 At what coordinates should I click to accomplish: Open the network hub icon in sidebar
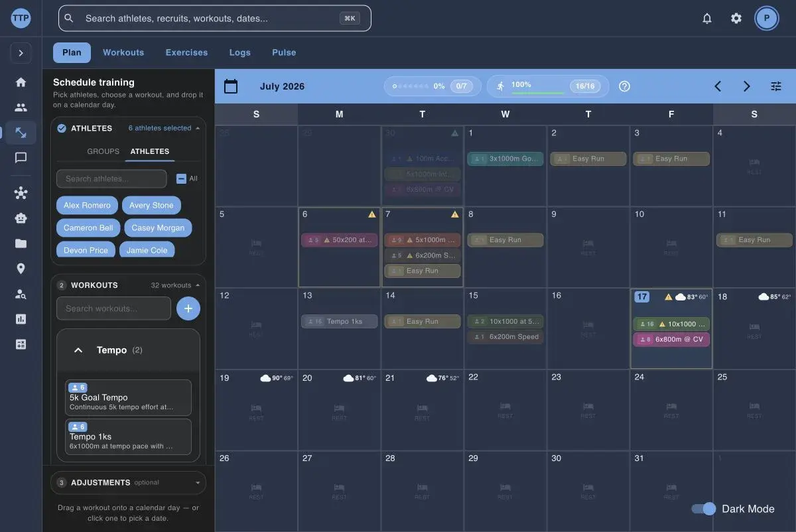[x=21, y=193]
